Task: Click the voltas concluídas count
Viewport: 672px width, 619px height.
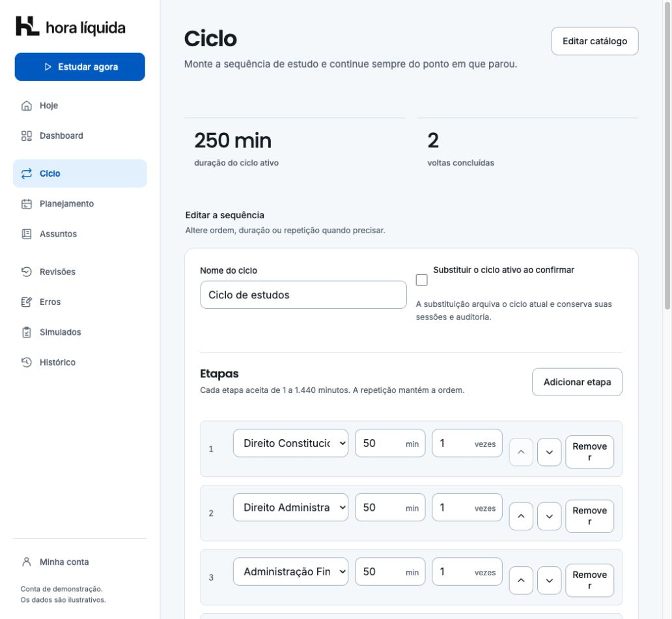Action: 433,141
